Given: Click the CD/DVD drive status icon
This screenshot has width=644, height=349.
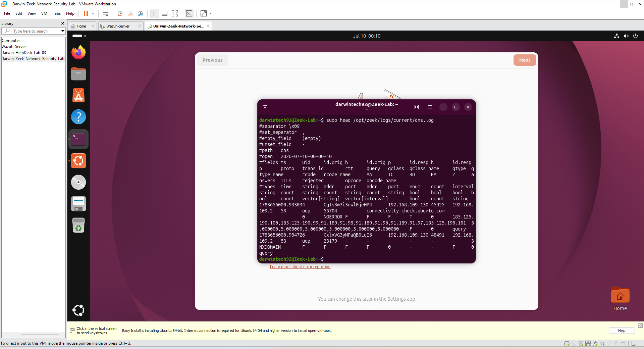Looking at the screenshot, I should [581, 343].
